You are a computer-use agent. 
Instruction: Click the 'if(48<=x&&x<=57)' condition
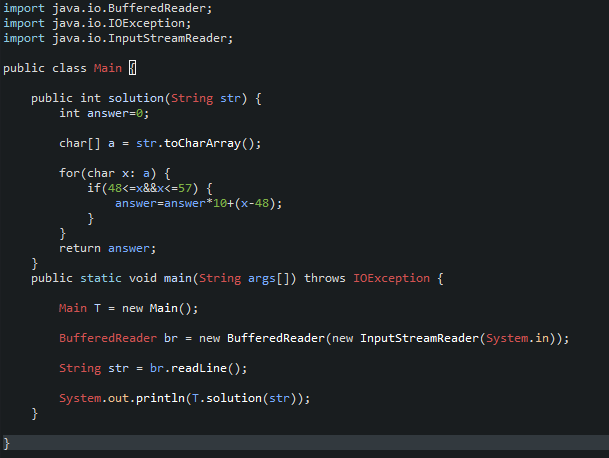(143, 189)
